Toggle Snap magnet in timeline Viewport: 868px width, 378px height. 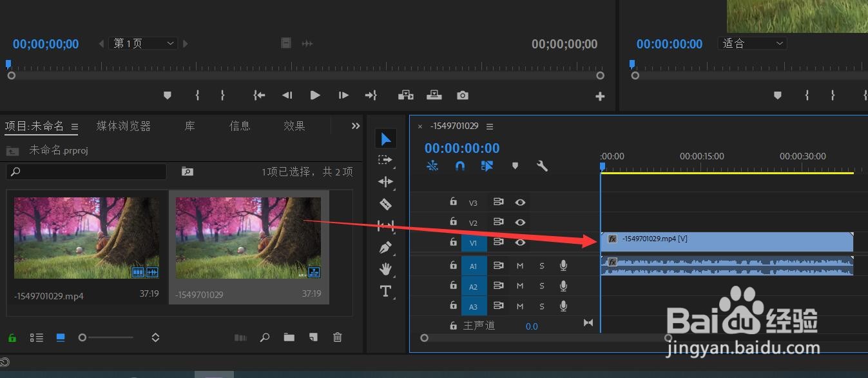click(x=459, y=166)
